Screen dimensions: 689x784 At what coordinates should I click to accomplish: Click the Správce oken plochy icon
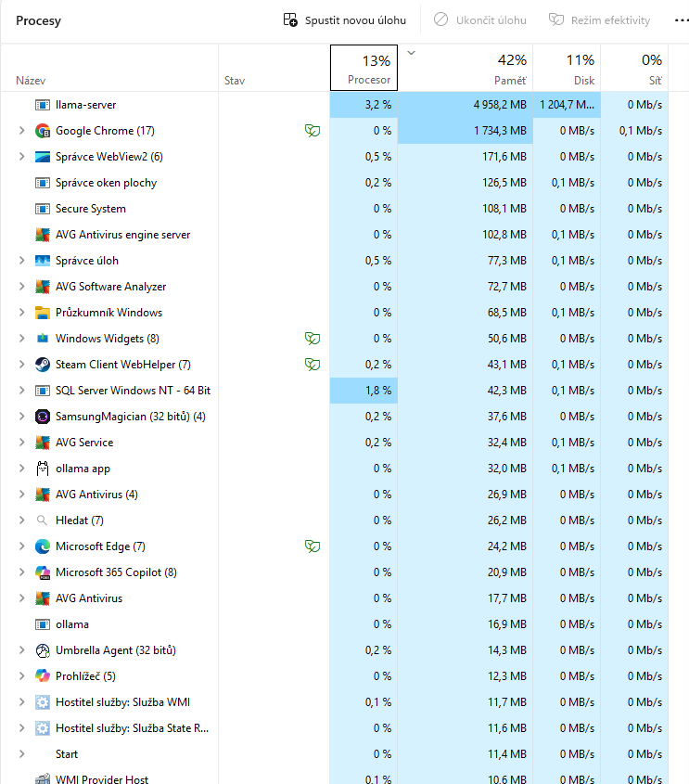pyautogui.click(x=43, y=183)
